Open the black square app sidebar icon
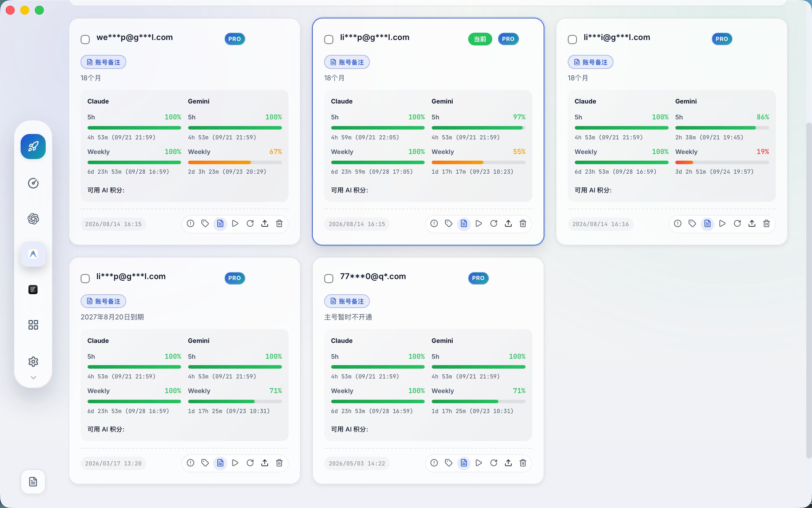 click(33, 290)
